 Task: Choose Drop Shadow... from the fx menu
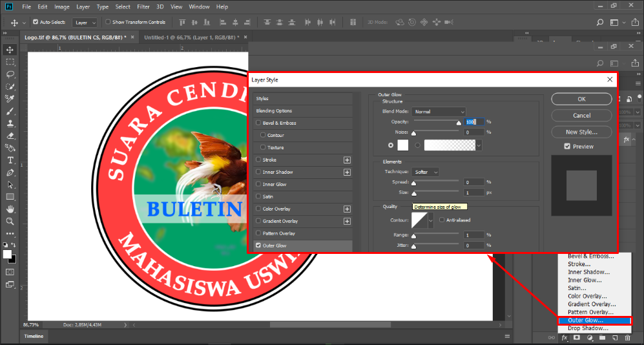click(x=588, y=328)
